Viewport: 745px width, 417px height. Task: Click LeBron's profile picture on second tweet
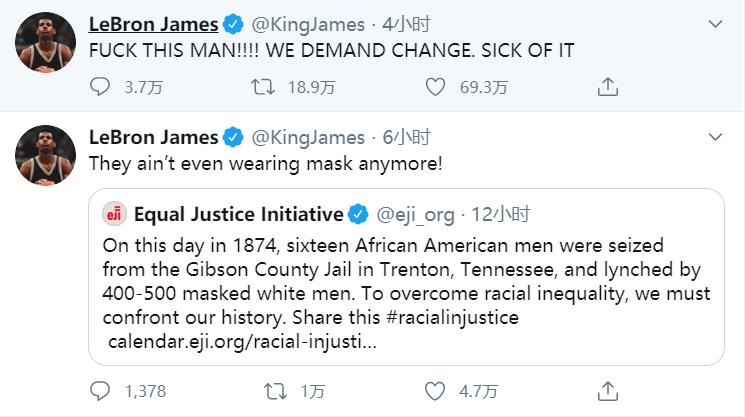pos(46,157)
